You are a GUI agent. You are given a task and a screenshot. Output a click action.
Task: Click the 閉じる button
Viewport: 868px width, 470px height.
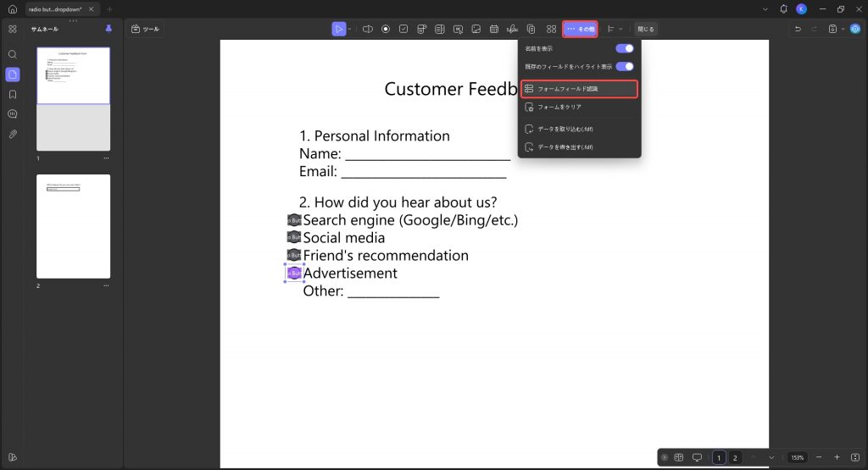pyautogui.click(x=645, y=29)
